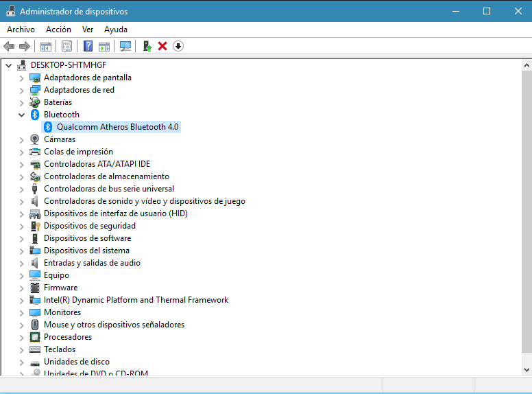Viewport: 532px width, 394px height.
Task: Click the blue Help question mark icon
Action: [88, 46]
